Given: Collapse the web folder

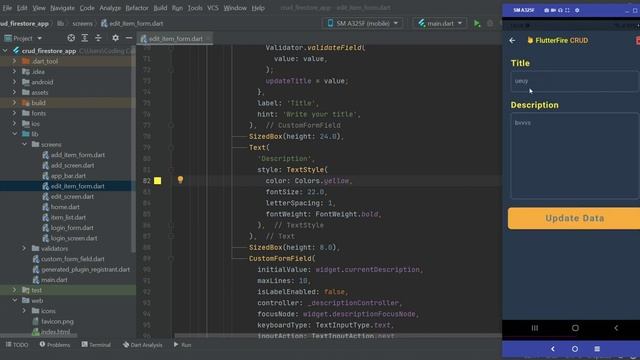Looking at the screenshot, I should (x=15, y=300).
